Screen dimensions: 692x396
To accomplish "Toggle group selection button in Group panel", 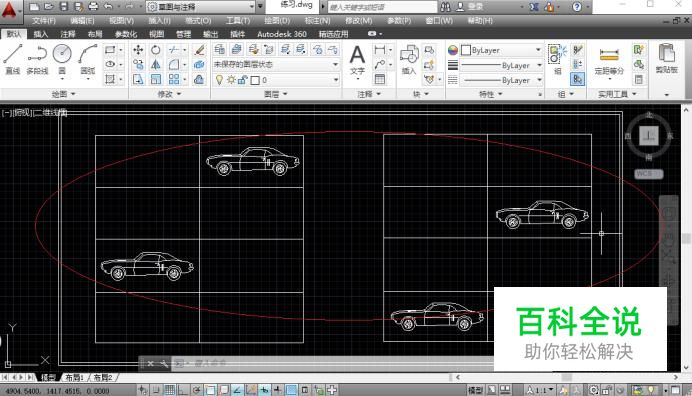I will (x=577, y=79).
